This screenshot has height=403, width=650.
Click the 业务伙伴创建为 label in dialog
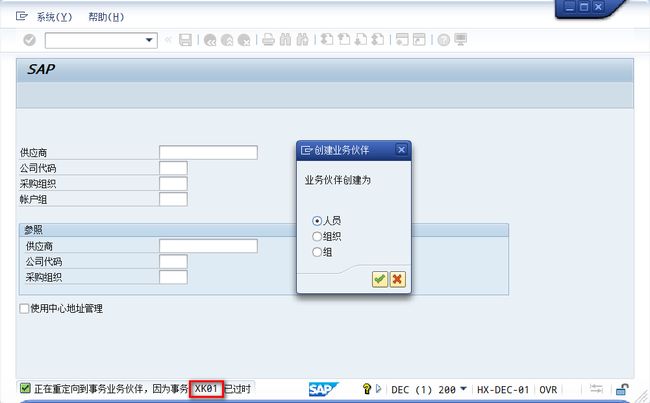click(x=337, y=180)
